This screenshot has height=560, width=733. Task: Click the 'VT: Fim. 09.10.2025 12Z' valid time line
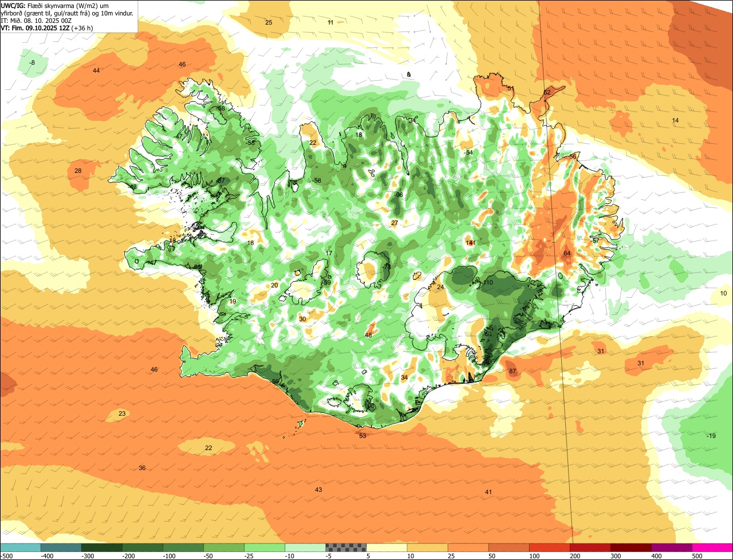tap(36, 27)
